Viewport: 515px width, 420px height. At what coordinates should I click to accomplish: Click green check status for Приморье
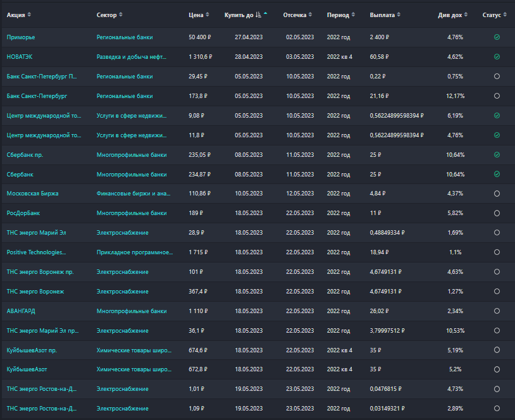point(497,37)
